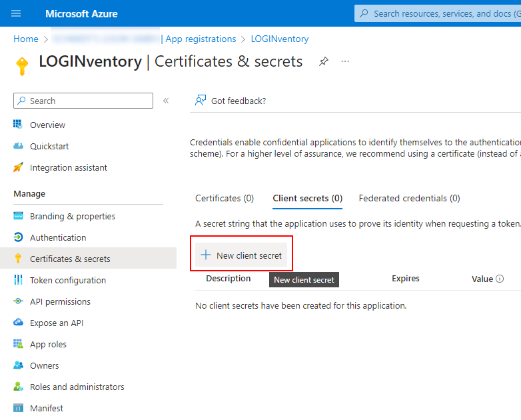Click the API permissions icon
This screenshot has height=420, width=521.
pos(18,301)
